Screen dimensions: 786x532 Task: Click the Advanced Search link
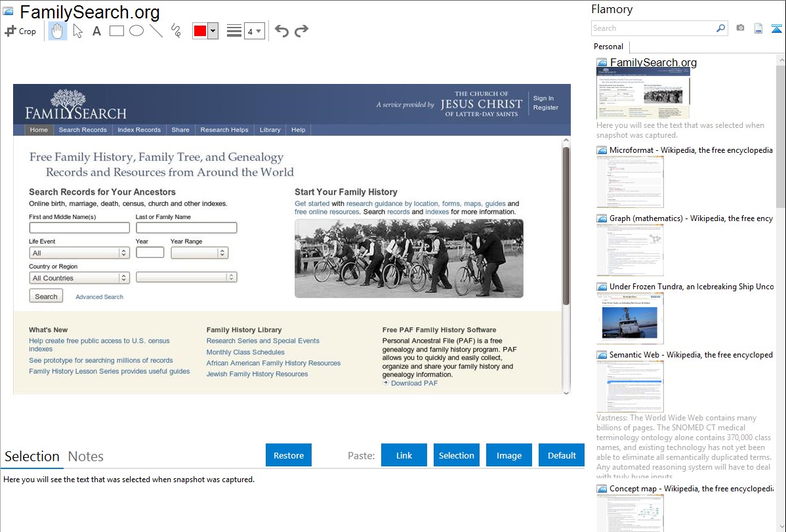(x=99, y=297)
